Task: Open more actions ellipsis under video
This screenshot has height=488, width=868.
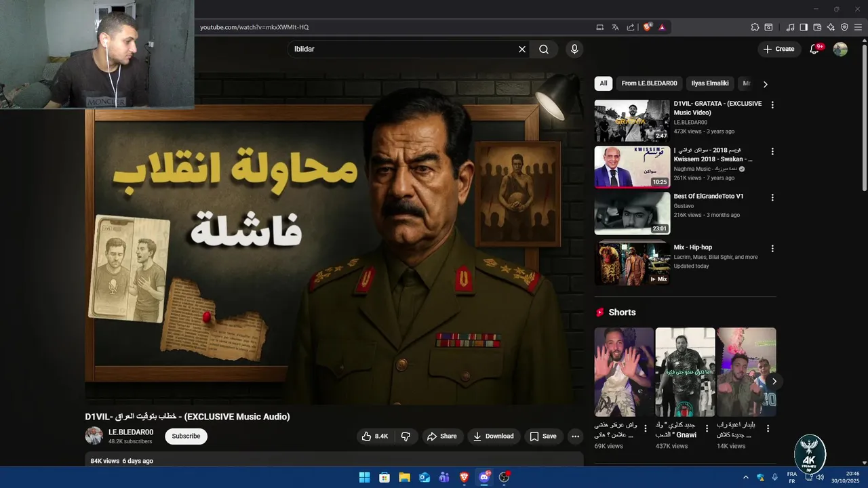Action: [x=575, y=436]
